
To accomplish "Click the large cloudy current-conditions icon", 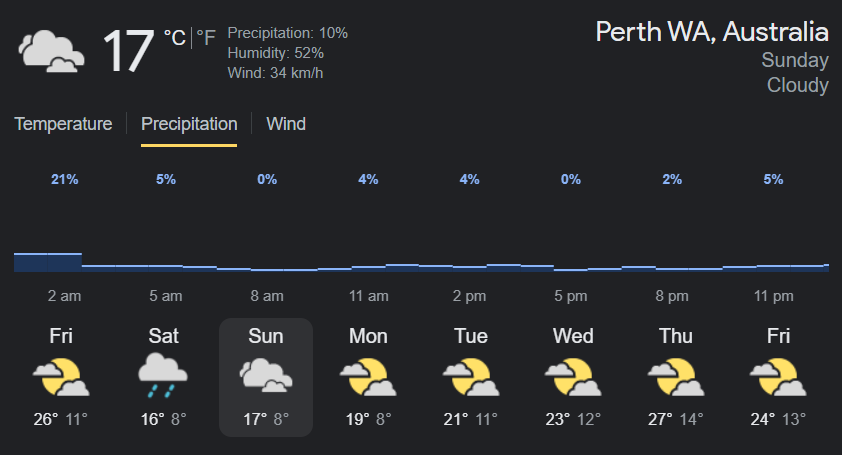I will tap(50, 51).
